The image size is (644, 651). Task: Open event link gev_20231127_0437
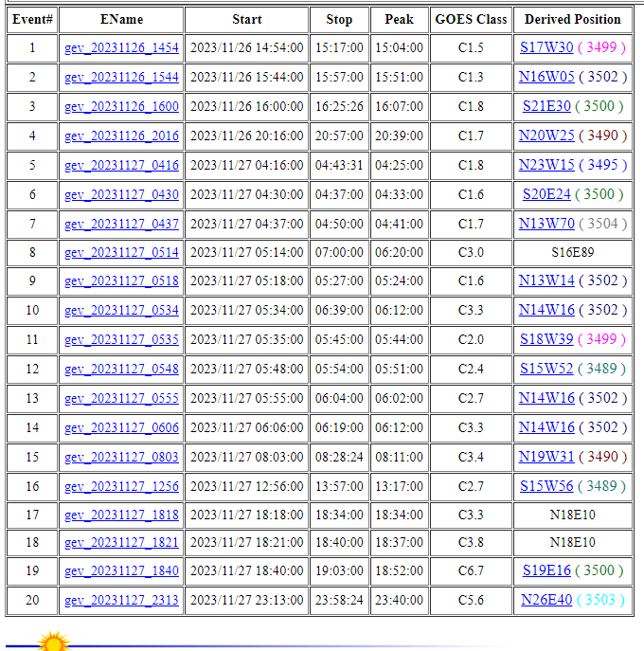click(x=121, y=225)
